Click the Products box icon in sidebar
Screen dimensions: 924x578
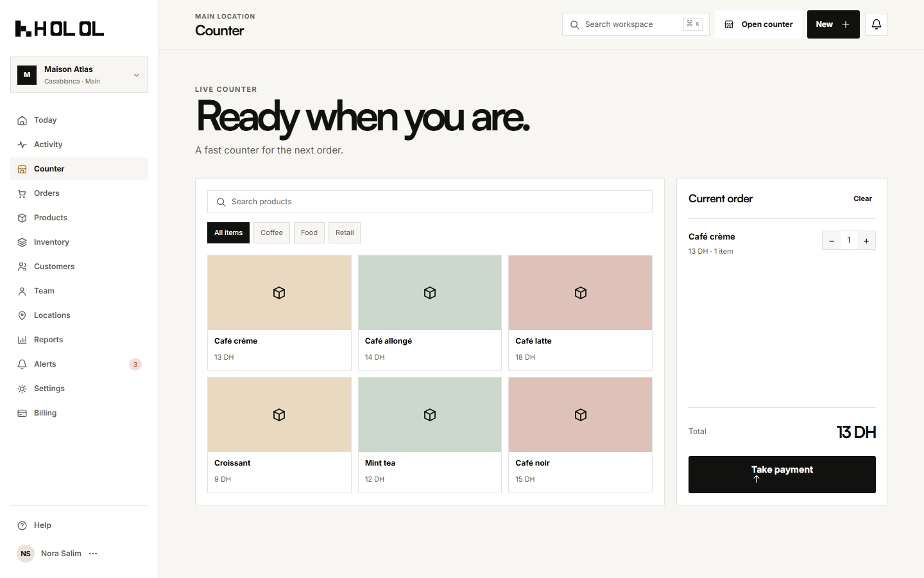pos(22,218)
